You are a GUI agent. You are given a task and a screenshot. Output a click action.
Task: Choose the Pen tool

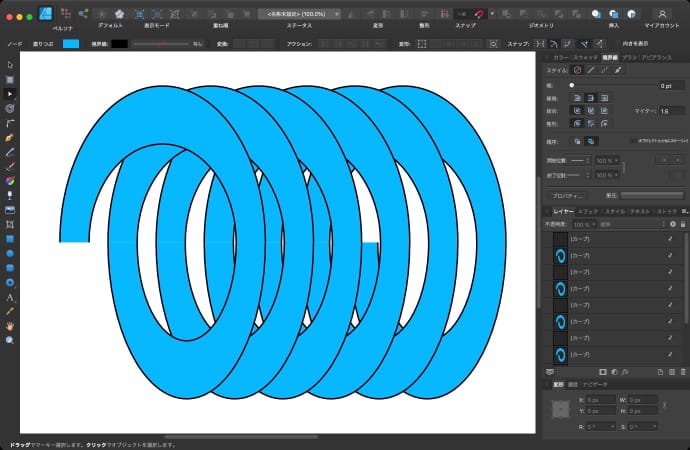pos(10,136)
